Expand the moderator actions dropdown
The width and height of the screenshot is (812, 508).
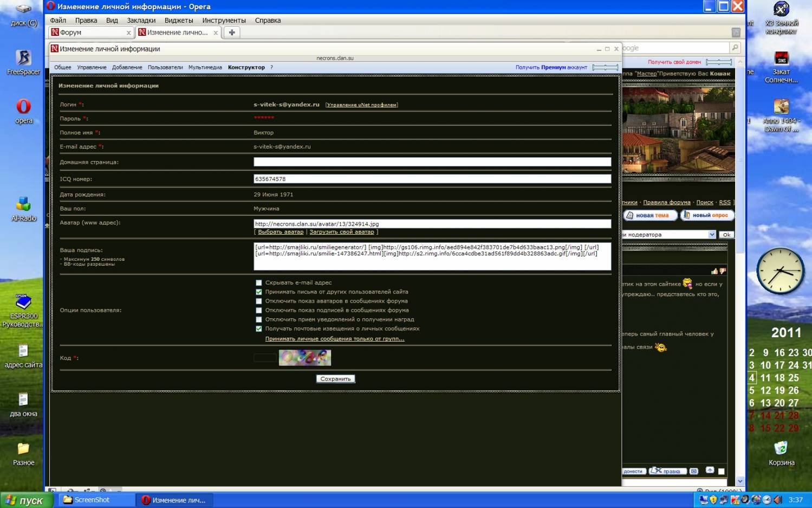pyautogui.click(x=712, y=235)
